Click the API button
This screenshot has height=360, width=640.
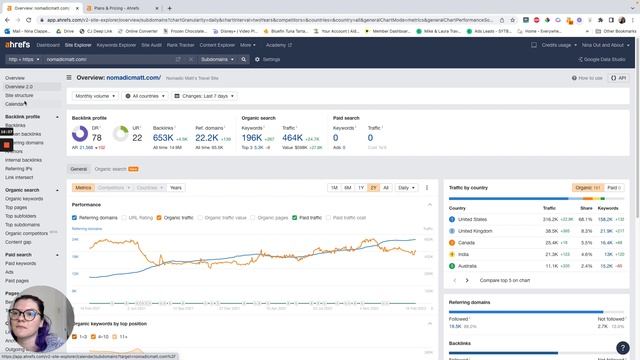pos(618,78)
